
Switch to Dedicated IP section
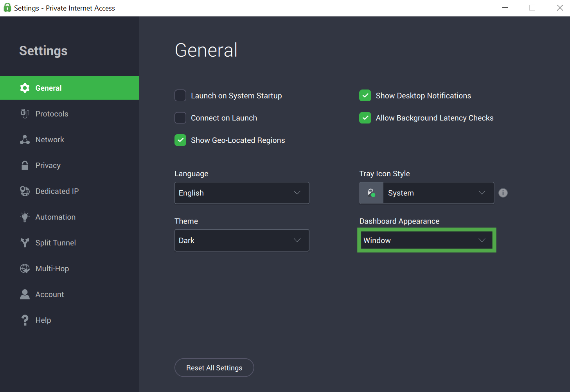click(70, 191)
